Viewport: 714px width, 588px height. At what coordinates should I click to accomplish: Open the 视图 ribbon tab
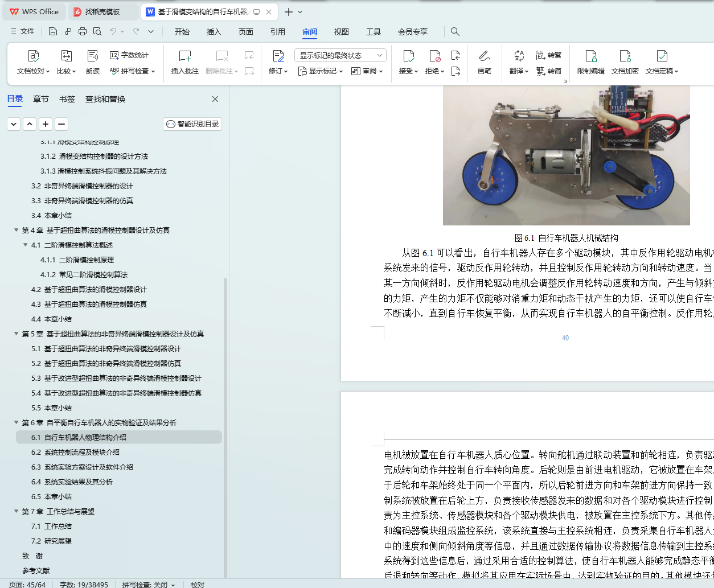point(342,32)
